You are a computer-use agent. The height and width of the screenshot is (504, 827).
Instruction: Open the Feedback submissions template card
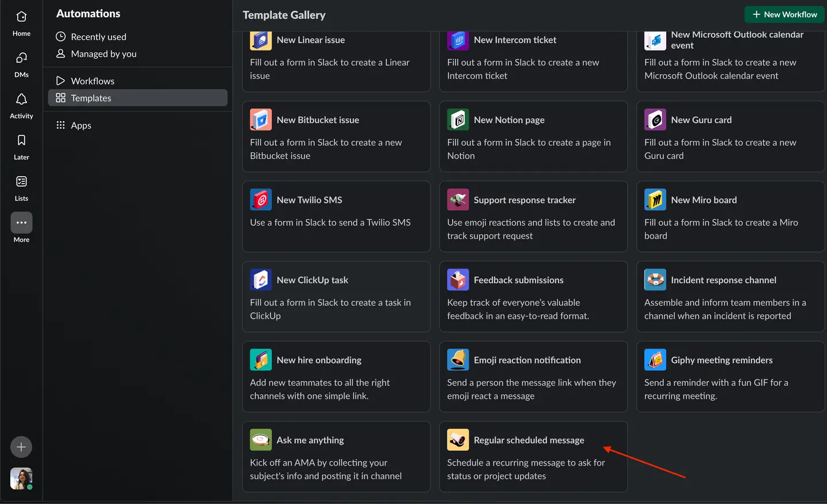coord(534,297)
